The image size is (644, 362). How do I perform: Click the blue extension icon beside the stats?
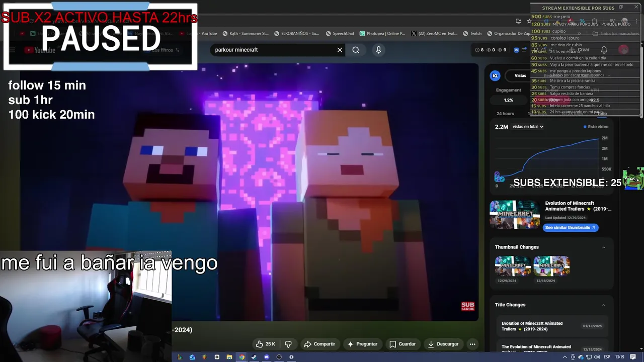coord(516,50)
